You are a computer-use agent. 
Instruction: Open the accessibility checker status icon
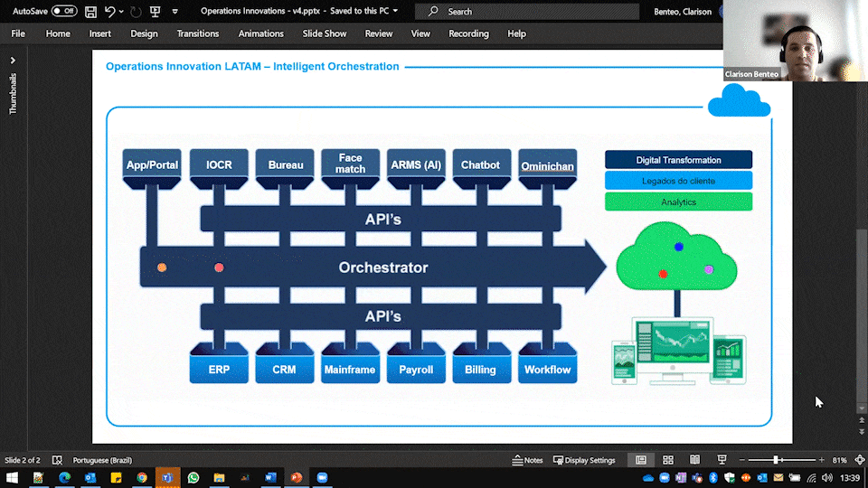coord(58,460)
